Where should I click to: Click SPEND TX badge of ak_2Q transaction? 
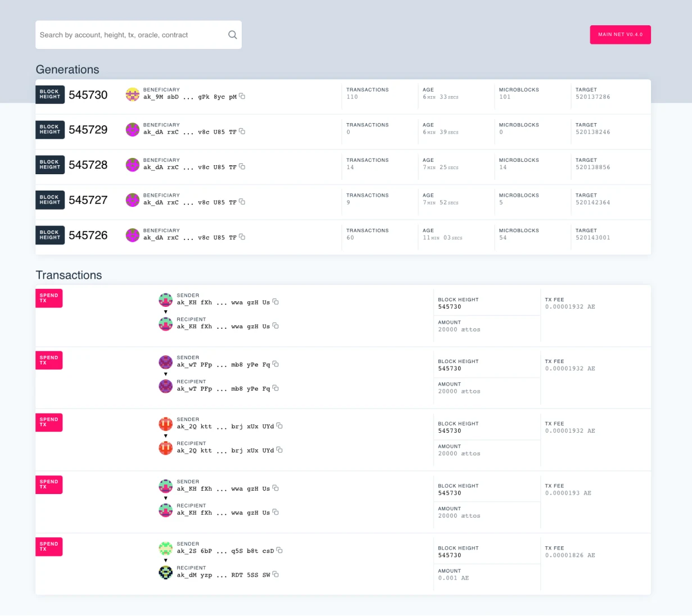coord(49,422)
